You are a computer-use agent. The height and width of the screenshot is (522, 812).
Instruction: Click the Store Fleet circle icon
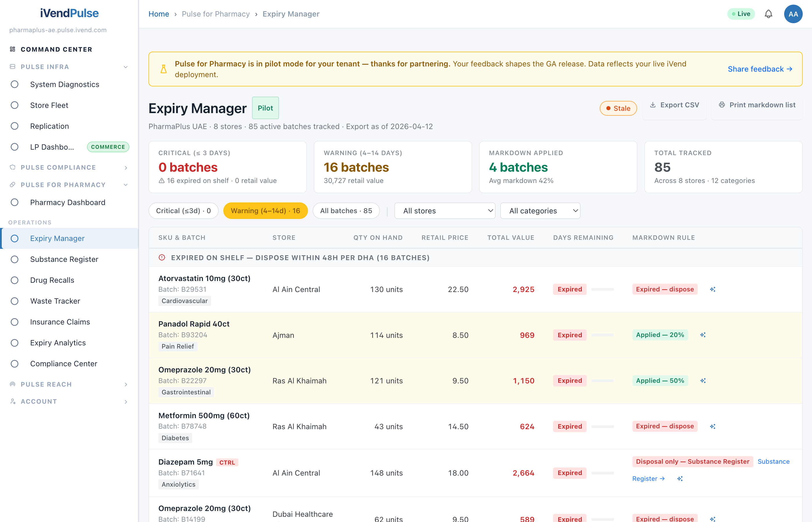(x=14, y=105)
